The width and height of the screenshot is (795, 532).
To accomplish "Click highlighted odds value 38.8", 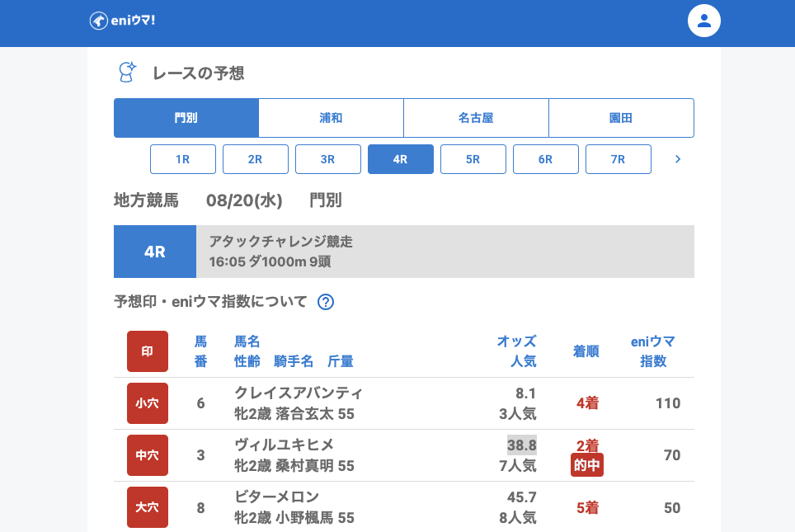I will [x=521, y=445].
